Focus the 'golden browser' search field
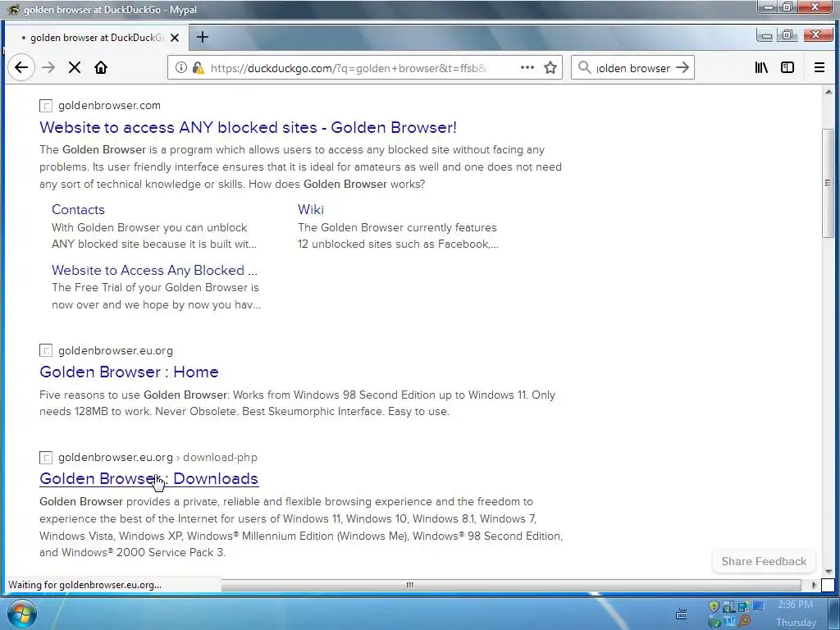This screenshot has width=840, height=630. (x=633, y=68)
